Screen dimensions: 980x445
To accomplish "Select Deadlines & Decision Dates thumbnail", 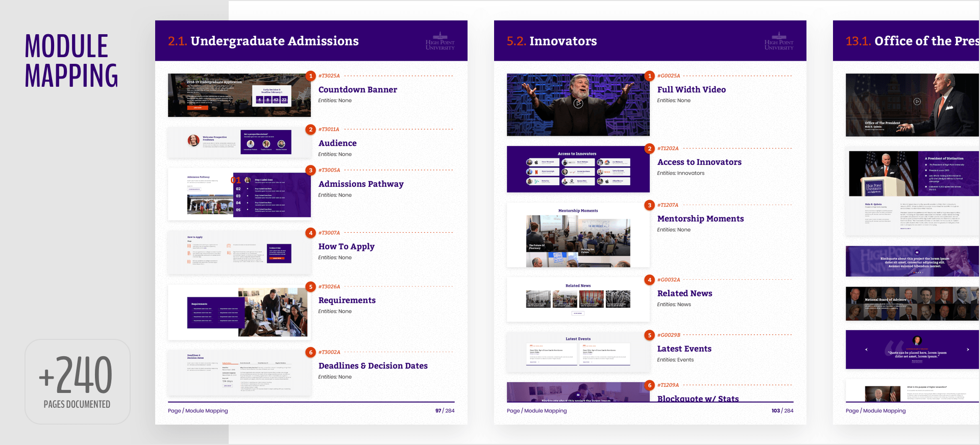I will [239, 373].
